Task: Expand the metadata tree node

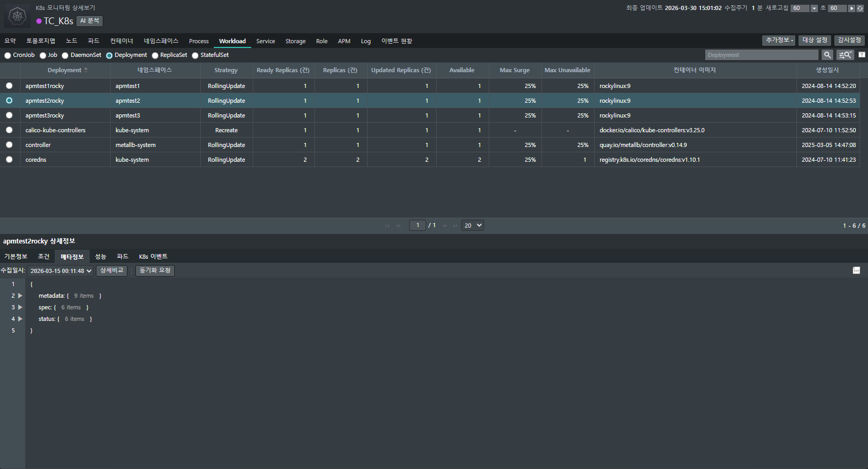Action: click(x=21, y=296)
